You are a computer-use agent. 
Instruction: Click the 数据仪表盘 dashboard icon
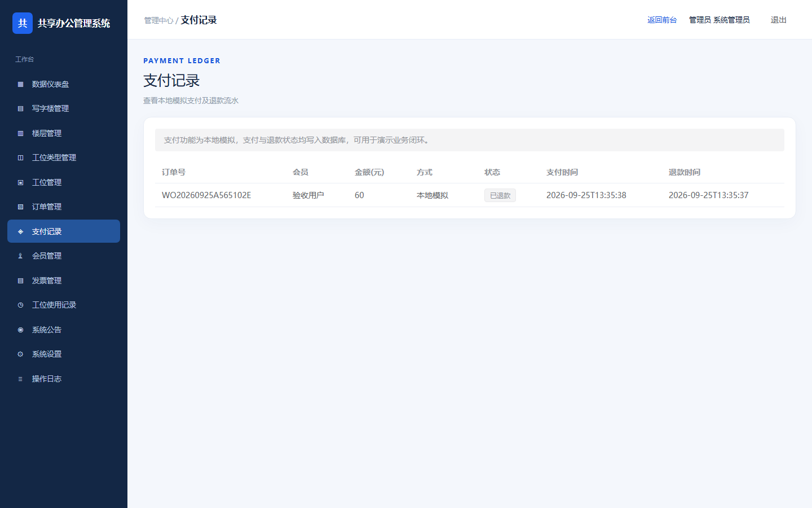(20, 84)
